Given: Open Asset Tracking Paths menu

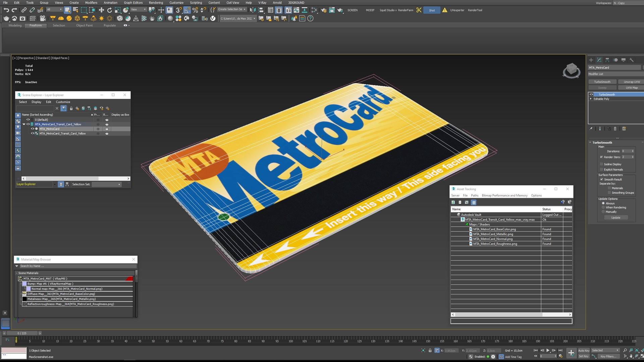Looking at the screenshot, I should click(x=475, y=195).
